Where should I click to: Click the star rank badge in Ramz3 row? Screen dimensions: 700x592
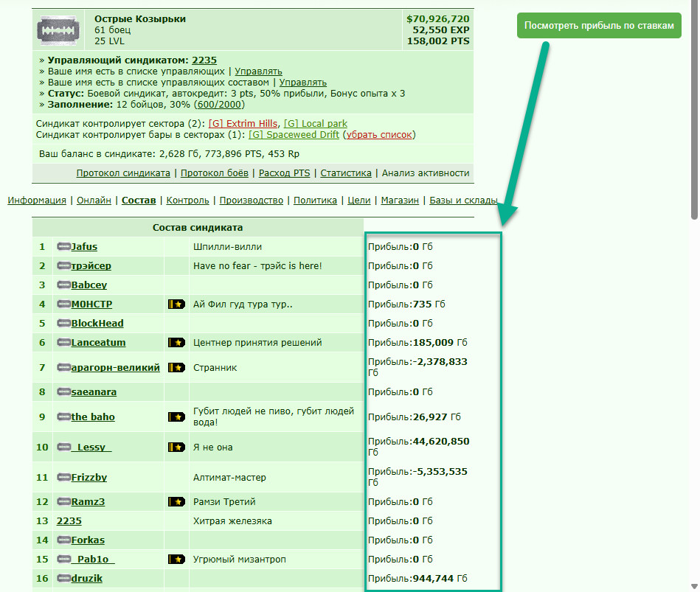(x=176, y=502)
